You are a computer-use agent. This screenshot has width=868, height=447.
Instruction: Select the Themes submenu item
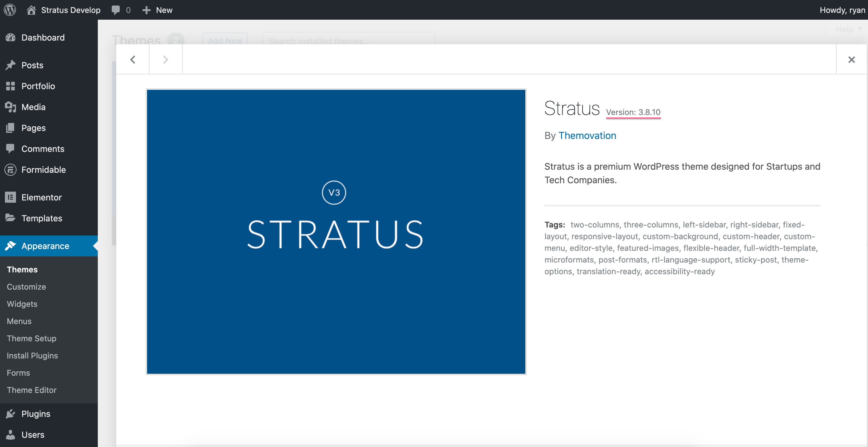[x=22, y=270]
